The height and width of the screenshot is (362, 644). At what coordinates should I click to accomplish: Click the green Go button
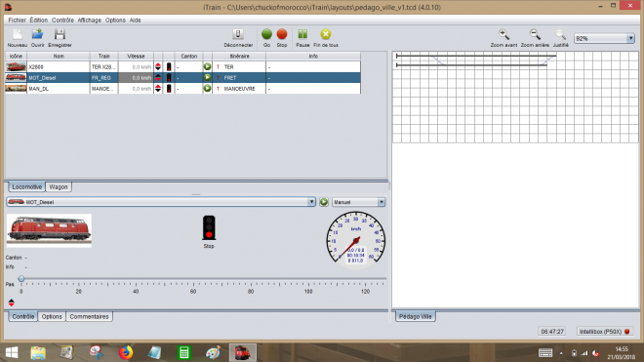[266, 34]
